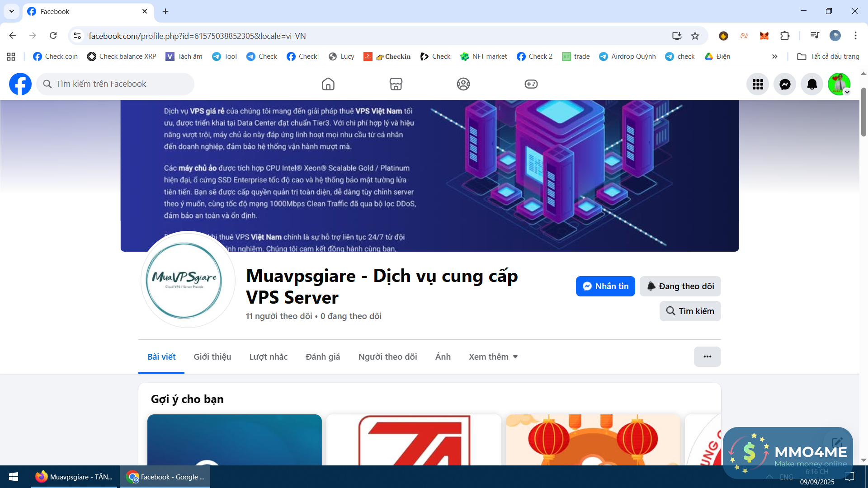The width and height of the screenshot is (868, 488).
Task: Open Firefox Muavpsgiare taskbar item
Action: coord(75,477)
